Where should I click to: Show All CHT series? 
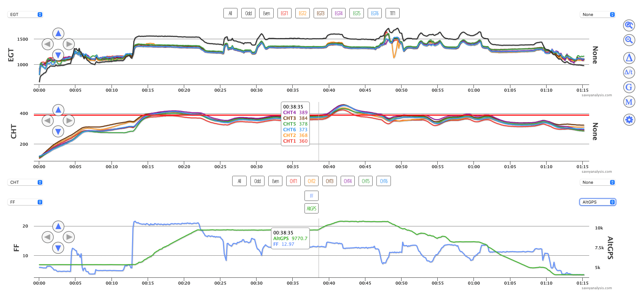coord(239,181)
